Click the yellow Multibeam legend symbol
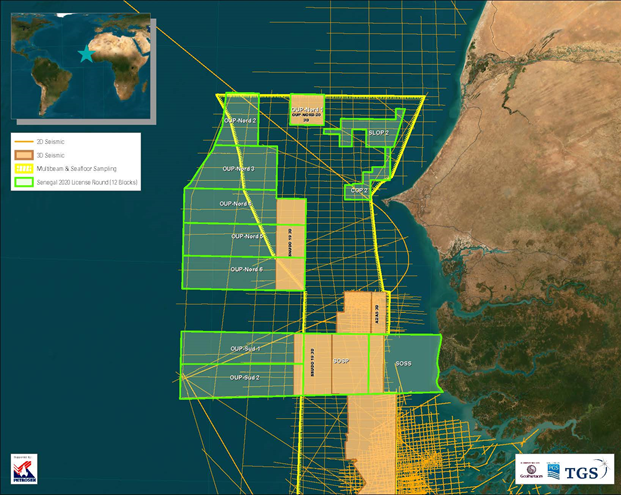This screenshot has width=621, height=496. tap(23, 170)
